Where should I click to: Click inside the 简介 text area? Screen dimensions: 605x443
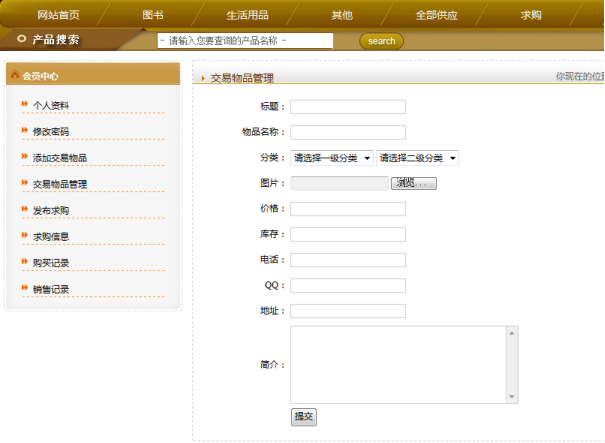tap(399, 365)
